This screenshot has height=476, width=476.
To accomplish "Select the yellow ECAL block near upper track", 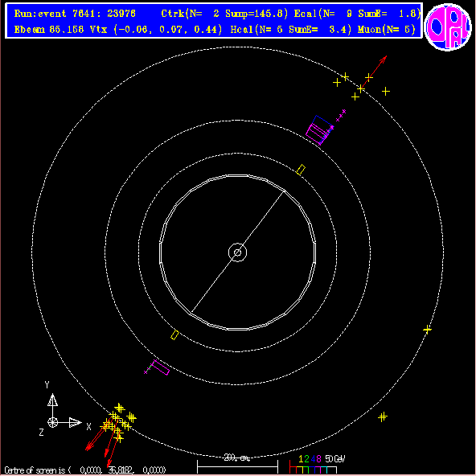I will pyautogui.click(x=301, y=170).
